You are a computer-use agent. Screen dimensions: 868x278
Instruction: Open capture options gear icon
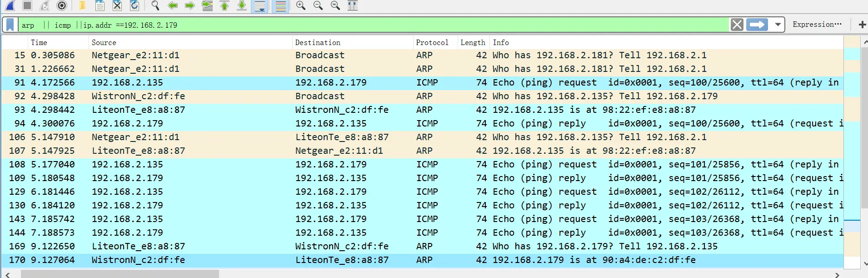[x=62, y=5]
